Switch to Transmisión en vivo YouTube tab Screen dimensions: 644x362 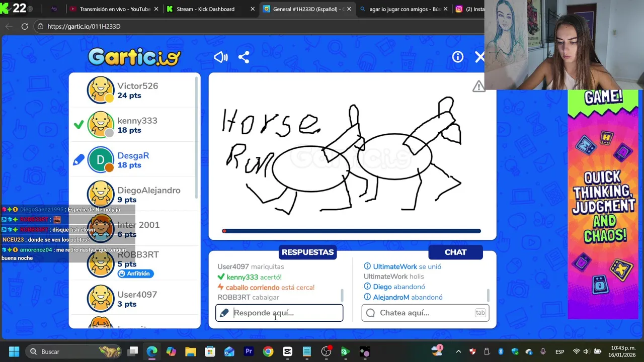tap(115, 9)
